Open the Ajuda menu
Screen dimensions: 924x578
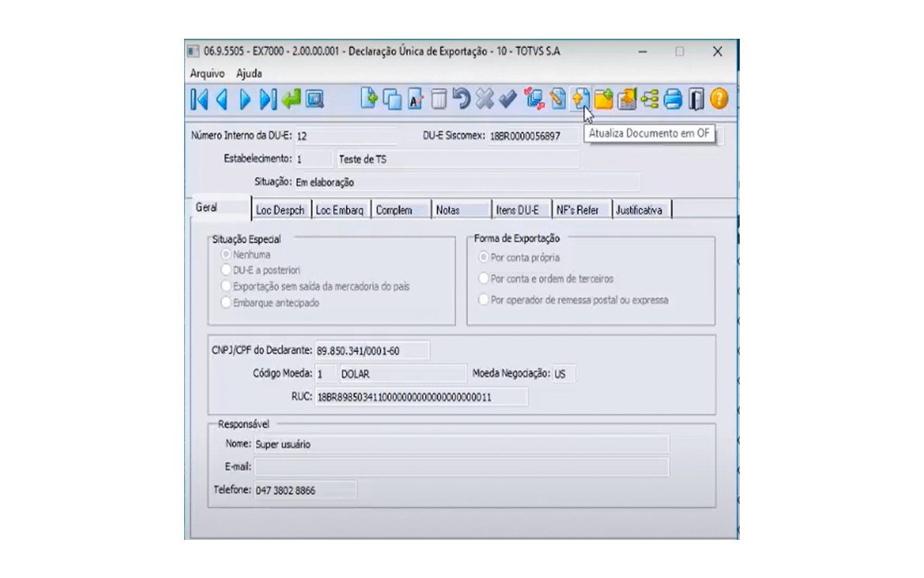click(249, 73)
